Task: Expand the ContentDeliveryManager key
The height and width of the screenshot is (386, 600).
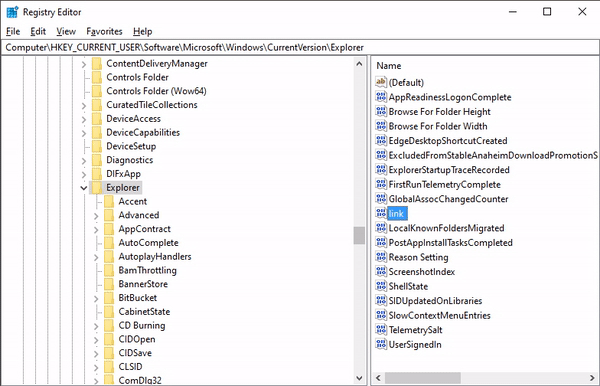Action: click(84, 64)
